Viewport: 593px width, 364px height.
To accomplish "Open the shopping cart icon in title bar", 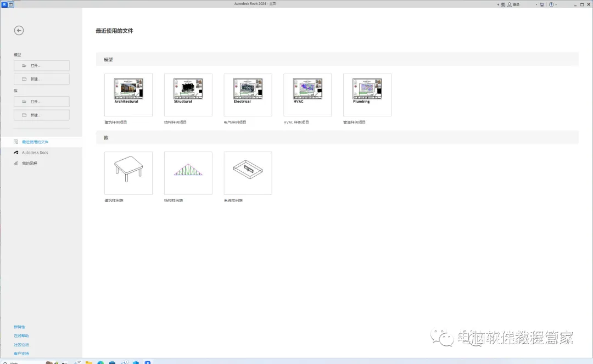I will [x=542, y=4].
